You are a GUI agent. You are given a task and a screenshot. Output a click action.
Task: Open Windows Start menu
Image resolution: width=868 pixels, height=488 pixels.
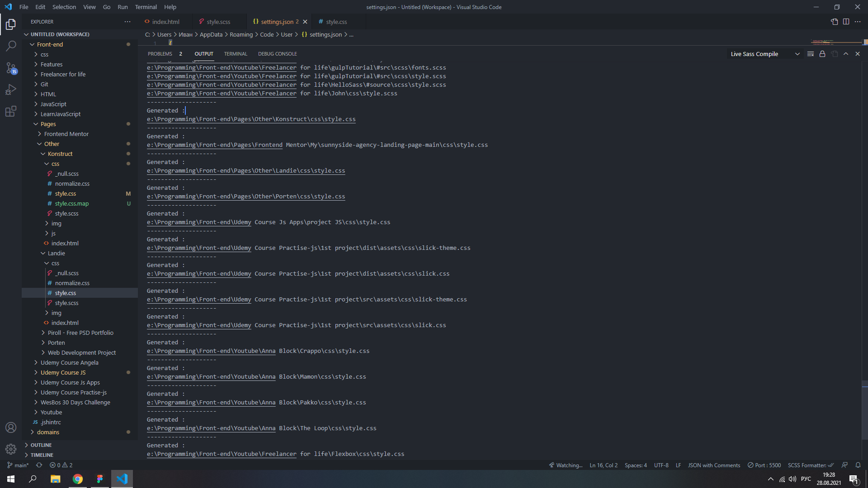click(x=11, y=479)
